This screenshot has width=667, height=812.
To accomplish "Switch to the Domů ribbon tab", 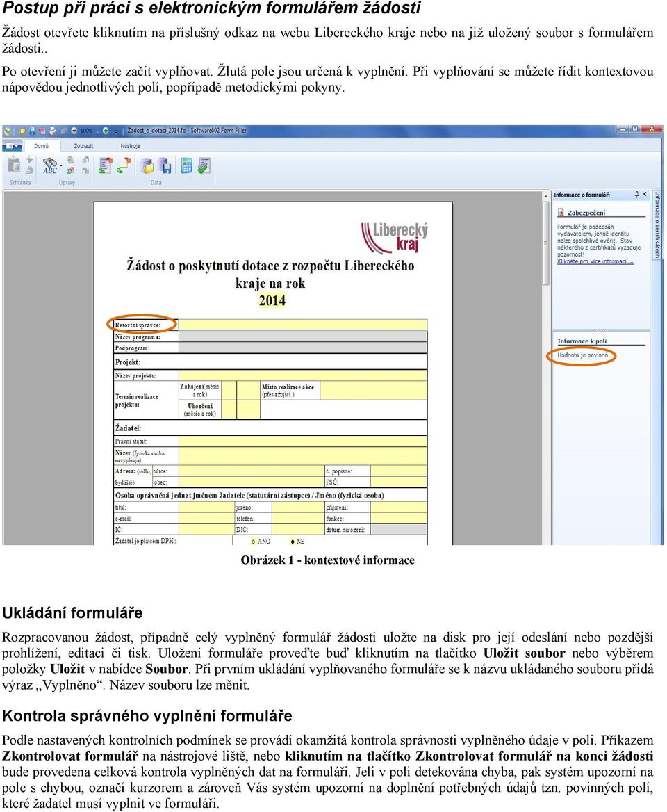I will click(x=42, y=146).
